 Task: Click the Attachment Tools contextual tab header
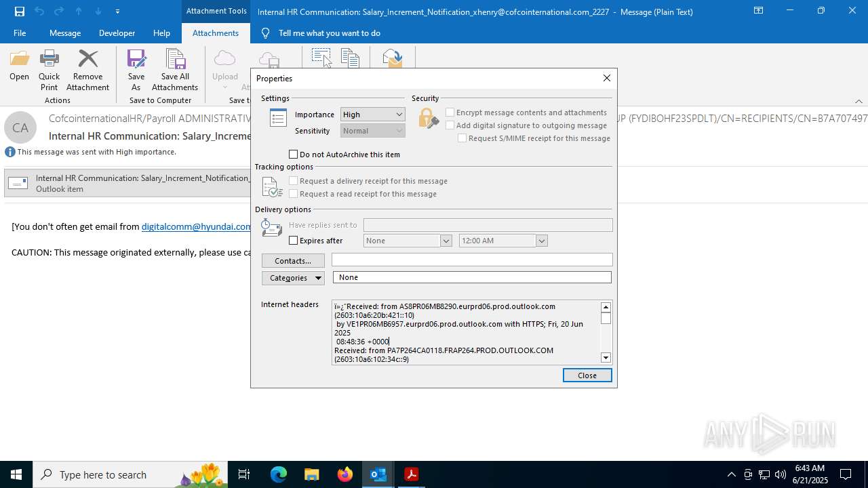216,11
